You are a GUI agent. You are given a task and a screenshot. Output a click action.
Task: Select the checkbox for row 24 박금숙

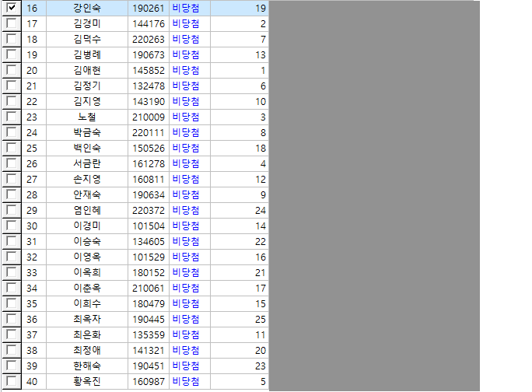[x=12, y=132]
